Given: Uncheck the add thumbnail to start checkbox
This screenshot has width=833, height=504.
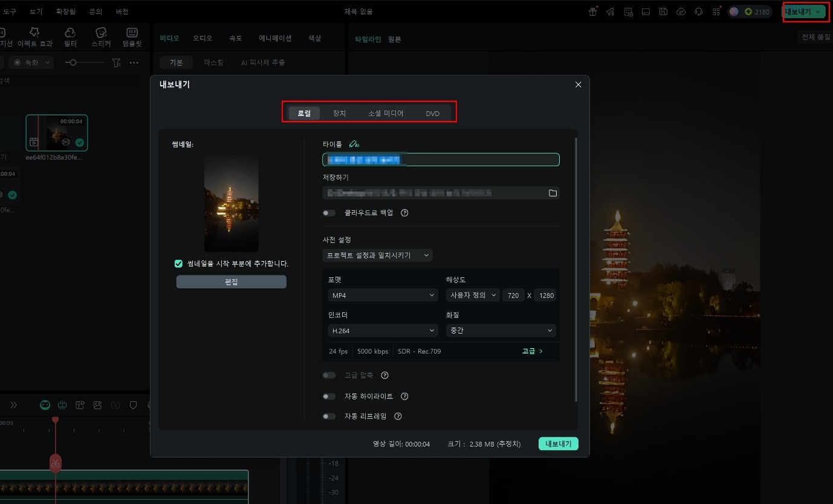Looking at the screenshot, I should (178, 263).
